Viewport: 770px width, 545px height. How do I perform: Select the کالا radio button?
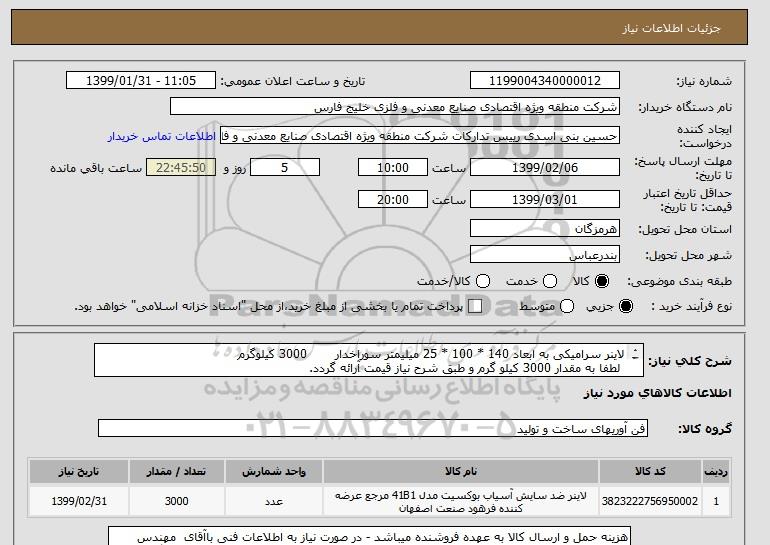tap(602, 281)
